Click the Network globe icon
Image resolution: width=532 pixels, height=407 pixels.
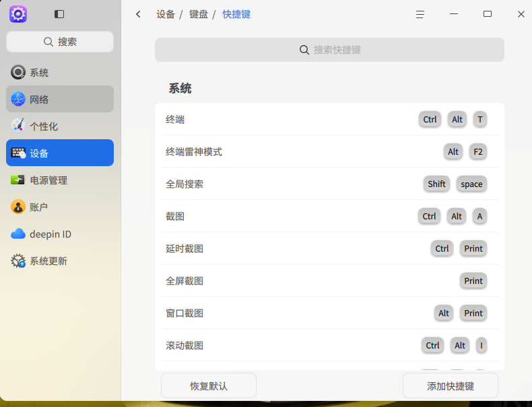click(18, 99)
